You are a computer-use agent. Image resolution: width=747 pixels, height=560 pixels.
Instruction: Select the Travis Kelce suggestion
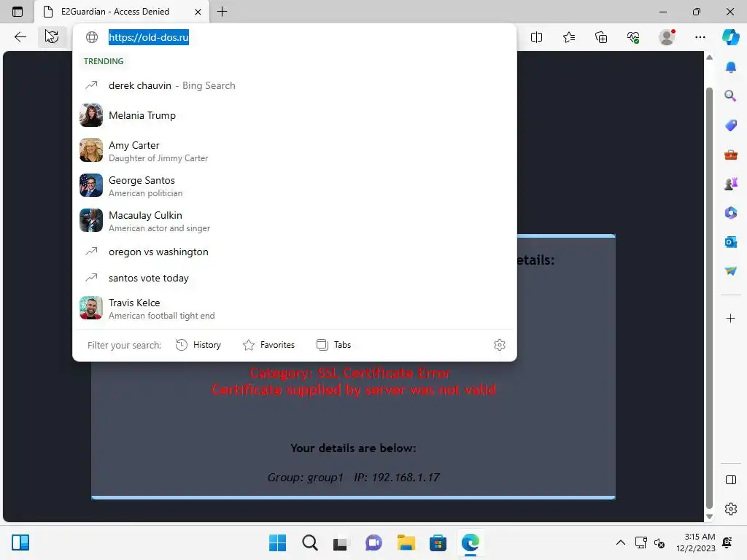click(295, 308)
